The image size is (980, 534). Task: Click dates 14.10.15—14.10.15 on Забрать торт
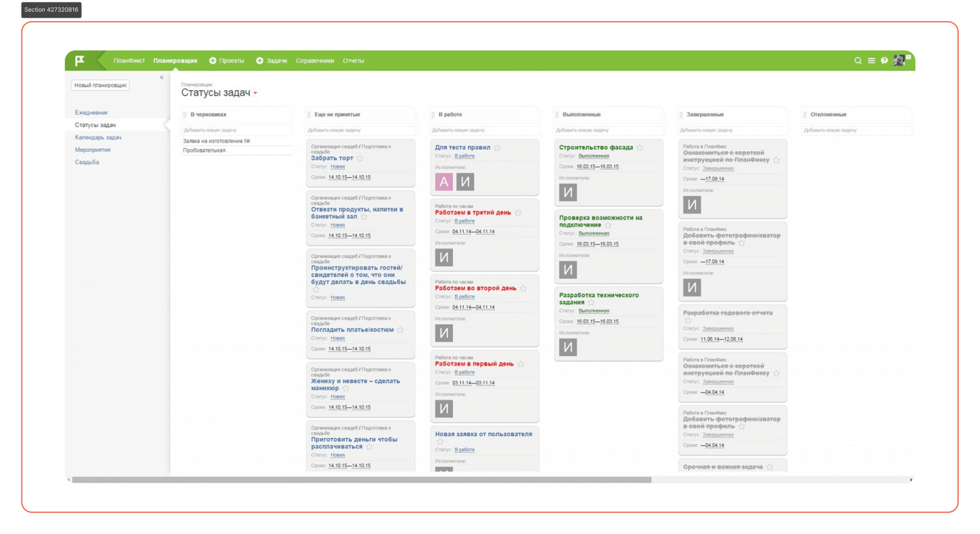349,177
